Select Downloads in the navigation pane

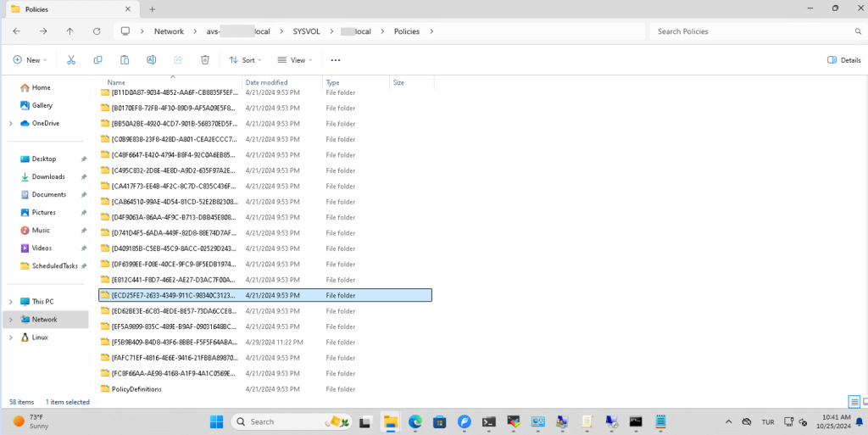pos(48,176)
